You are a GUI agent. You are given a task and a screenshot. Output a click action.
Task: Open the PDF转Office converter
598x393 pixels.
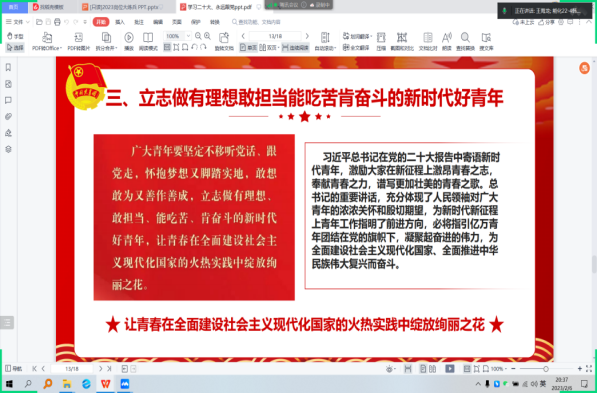[47, 41]
